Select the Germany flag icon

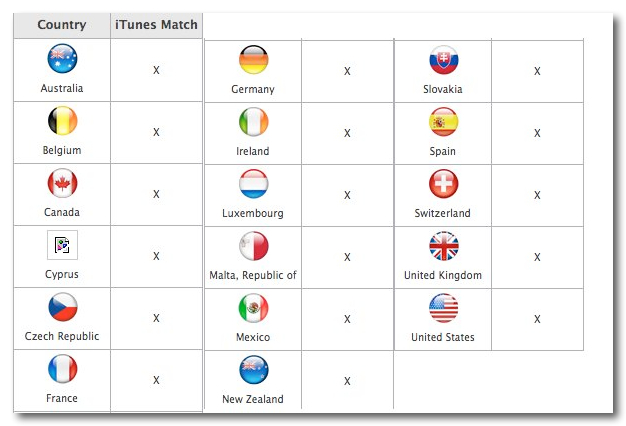click(254, 59)
